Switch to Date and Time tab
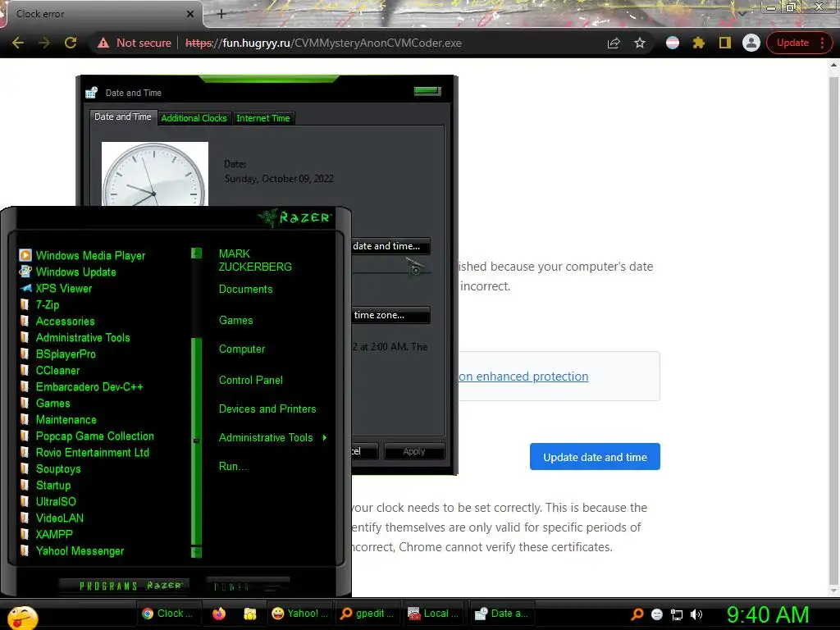840x630 pixels. click(123, 116)
